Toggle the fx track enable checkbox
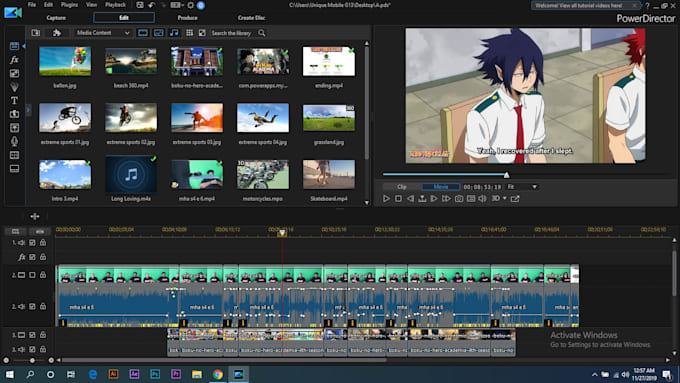Screen dimensions: 680x383 point(33,257)
